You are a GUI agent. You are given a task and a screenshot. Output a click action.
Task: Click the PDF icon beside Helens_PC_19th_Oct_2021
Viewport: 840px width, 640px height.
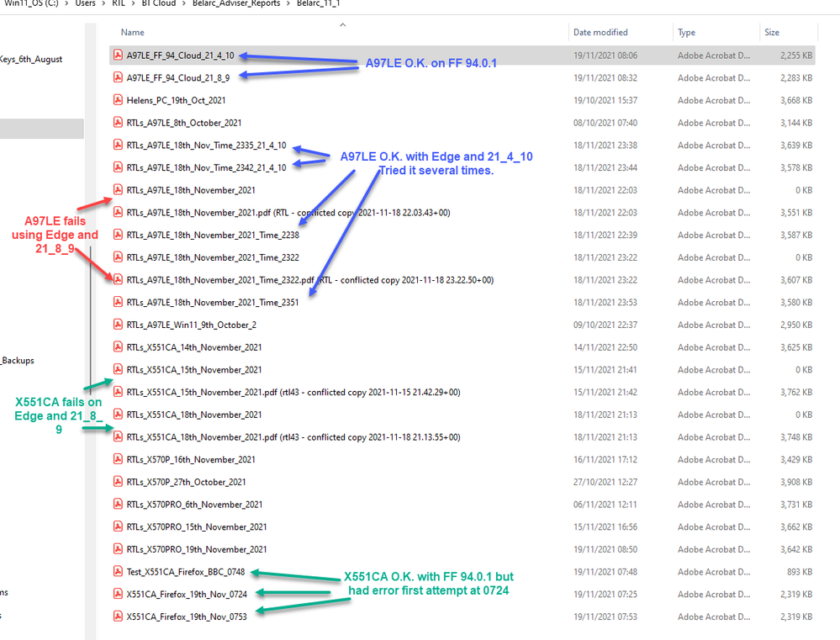pyautogui.click(x=119, y=100)
